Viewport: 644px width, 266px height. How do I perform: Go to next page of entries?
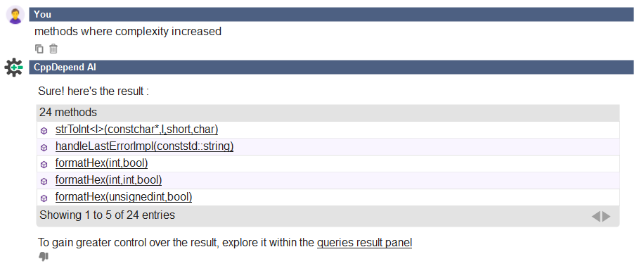607,216
